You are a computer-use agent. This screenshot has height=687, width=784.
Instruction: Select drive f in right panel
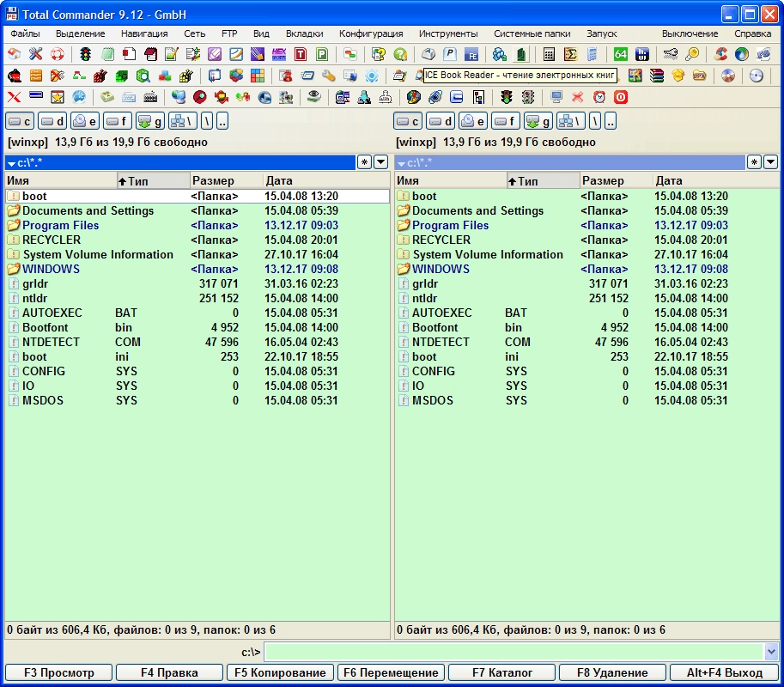506,121
